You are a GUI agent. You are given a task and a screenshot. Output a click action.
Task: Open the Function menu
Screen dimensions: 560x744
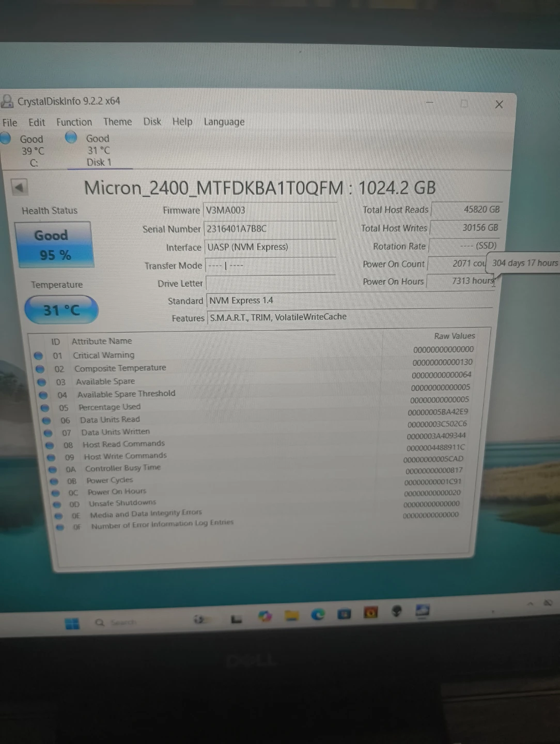click(x=74, y=122)
